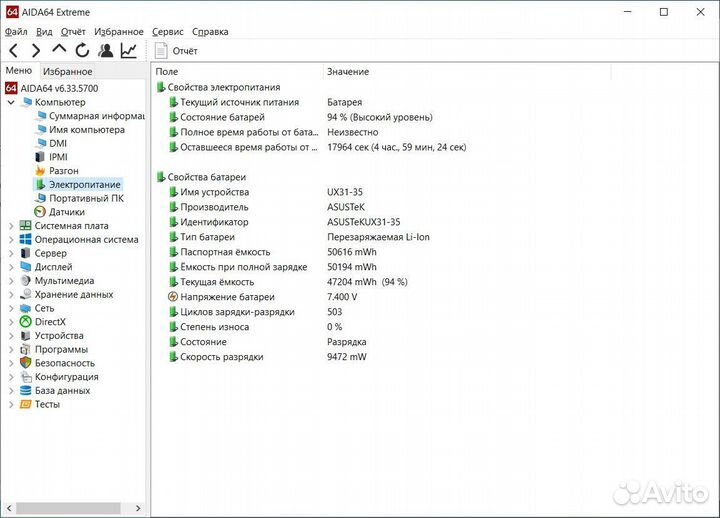This screenshot has height=518, width=720.
Task: Click the Системная плата motherboard icon
Action: [x=26, y=226]
